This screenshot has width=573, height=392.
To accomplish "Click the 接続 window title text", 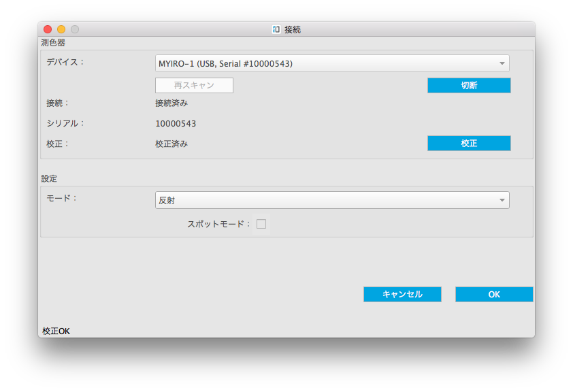I will 293,29.
